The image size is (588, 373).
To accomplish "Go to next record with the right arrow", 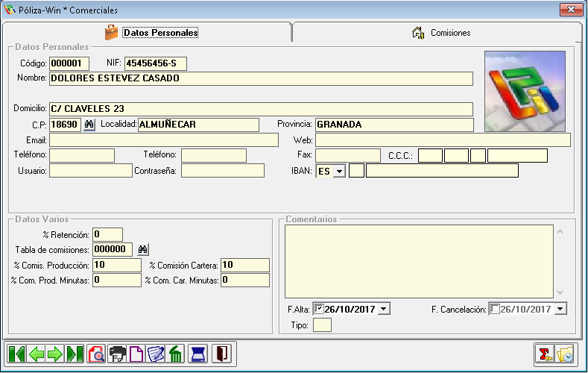I will 55,354.
